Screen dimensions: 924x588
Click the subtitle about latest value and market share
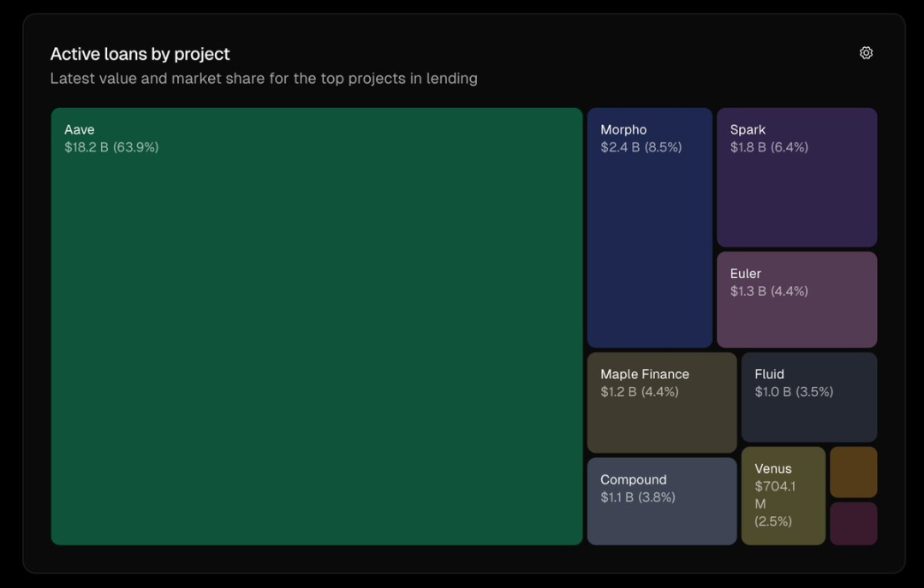[x=264, y=79]
